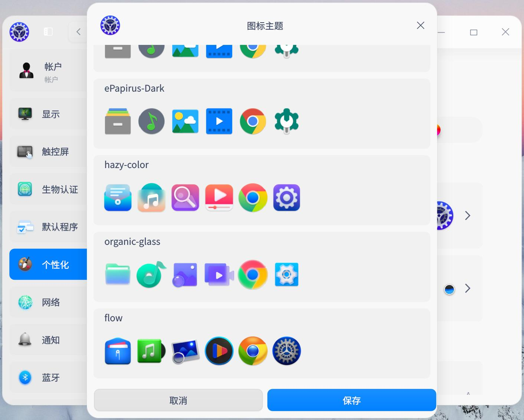Click the image preview icon in flow row

click(185, 351)
